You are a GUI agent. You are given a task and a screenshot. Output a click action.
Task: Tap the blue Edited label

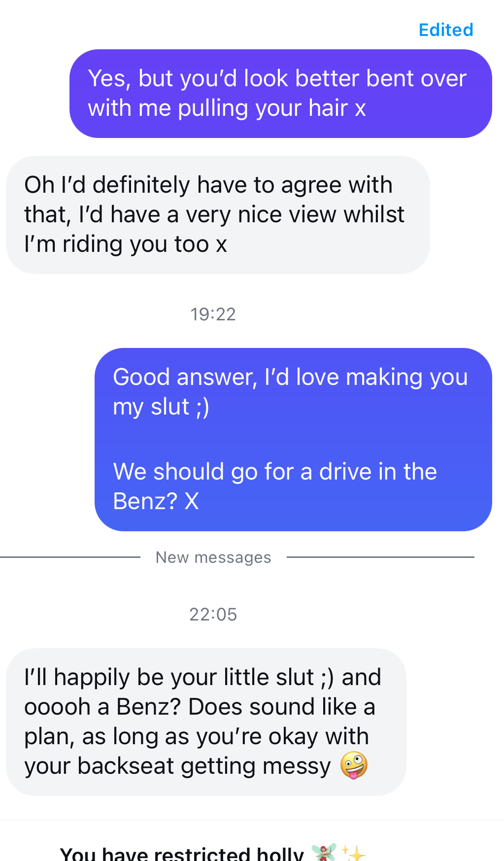click(x=445, y=30)
